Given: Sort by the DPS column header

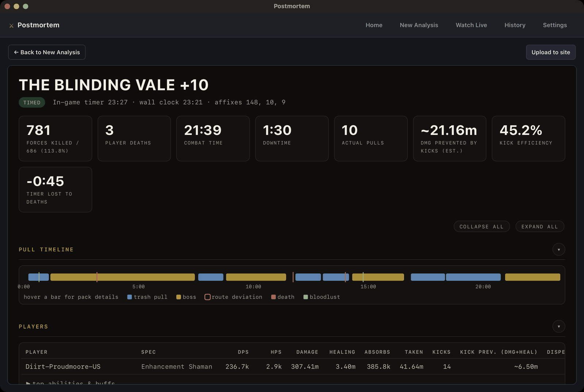Looking at the screenshot, I should coord(243,352).
